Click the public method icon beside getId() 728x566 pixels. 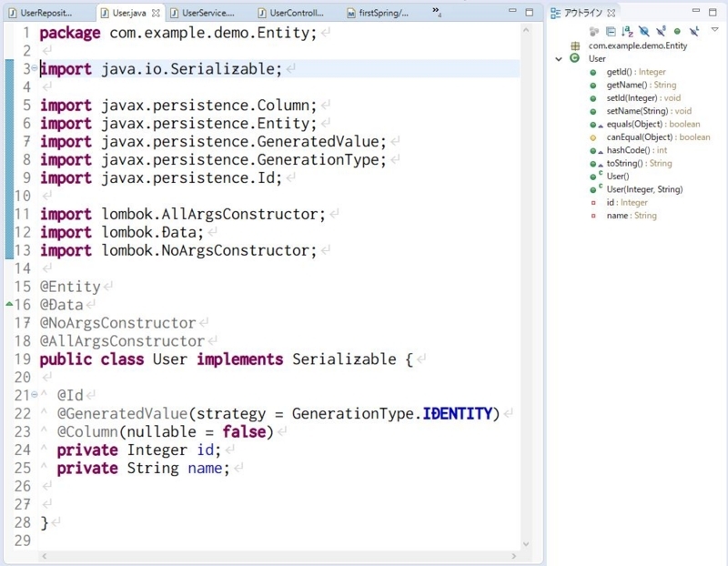click(593, 73)
